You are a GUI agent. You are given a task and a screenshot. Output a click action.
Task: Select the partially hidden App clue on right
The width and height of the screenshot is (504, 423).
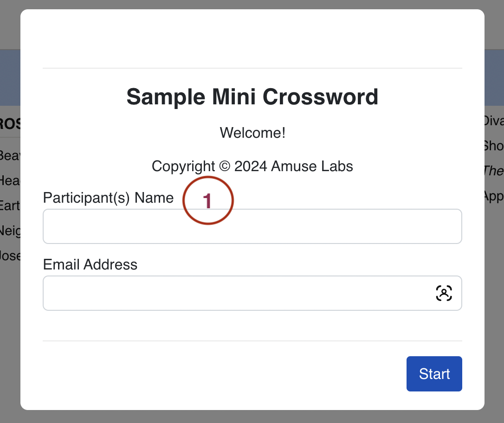click(494, 196)
